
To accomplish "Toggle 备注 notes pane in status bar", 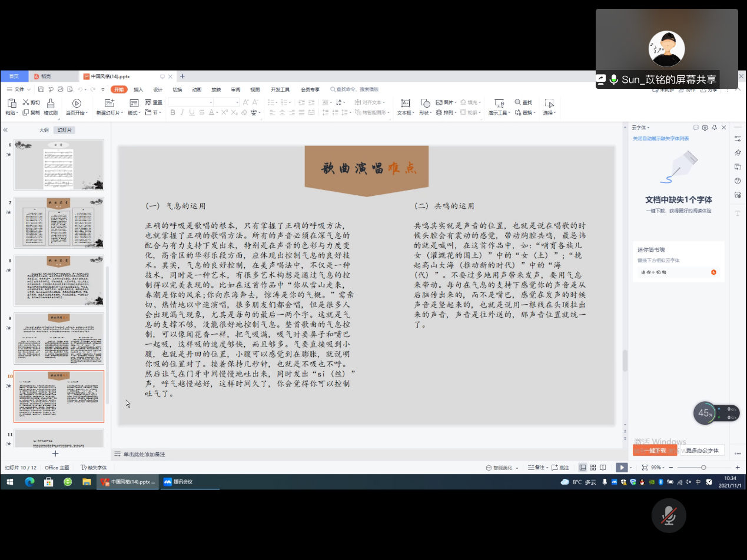I will 536,468.
